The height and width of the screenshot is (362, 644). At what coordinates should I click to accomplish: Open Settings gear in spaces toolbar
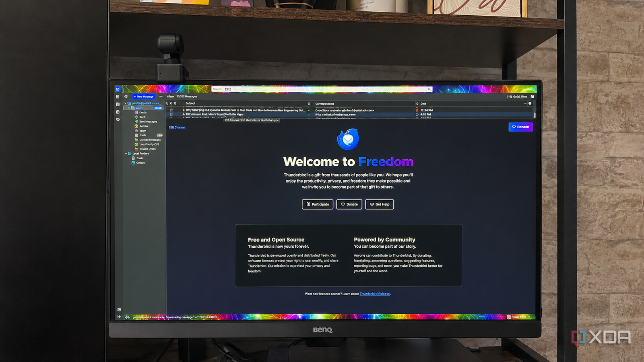pos(119,309)
